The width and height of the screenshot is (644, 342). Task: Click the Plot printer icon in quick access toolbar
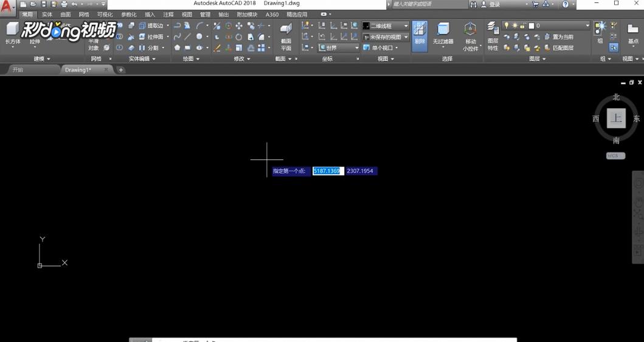[x=64, y=4]
